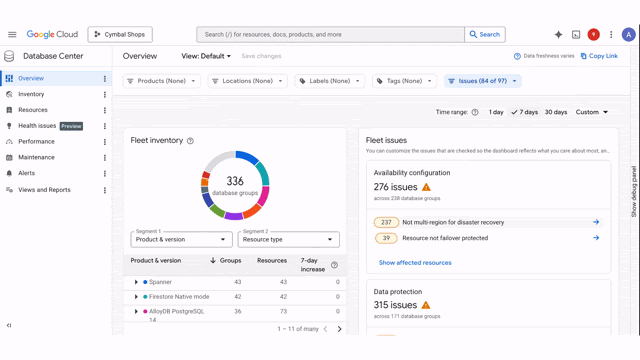Click Copy Link
This screenshot has height=360, width=640.
coord(599,56)
